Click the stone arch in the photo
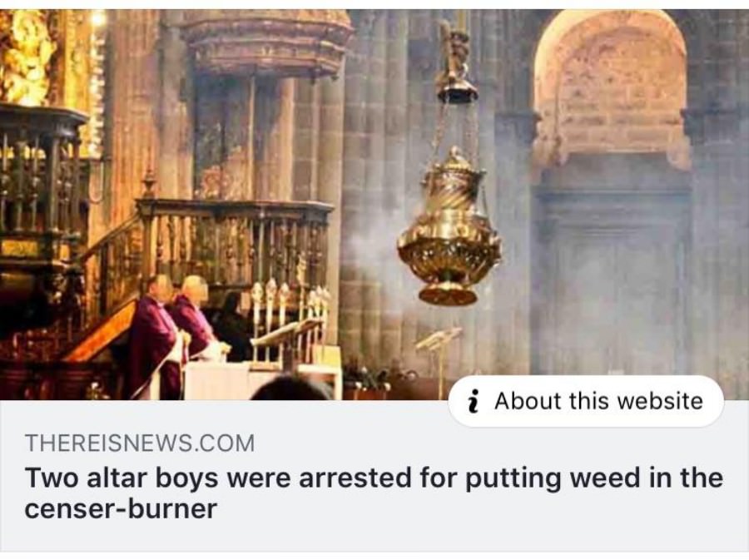749x560 pixels. click(x=612, y=86)
